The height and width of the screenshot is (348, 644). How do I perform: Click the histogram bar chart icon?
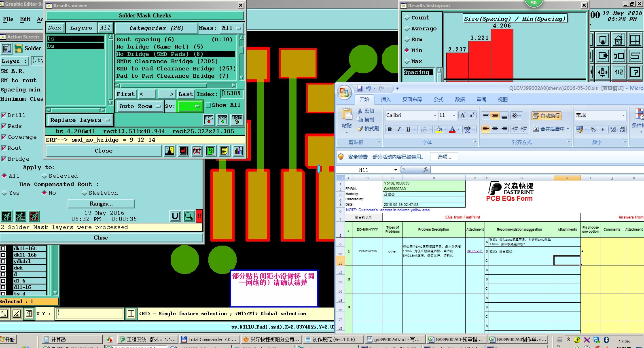point(238,151)
